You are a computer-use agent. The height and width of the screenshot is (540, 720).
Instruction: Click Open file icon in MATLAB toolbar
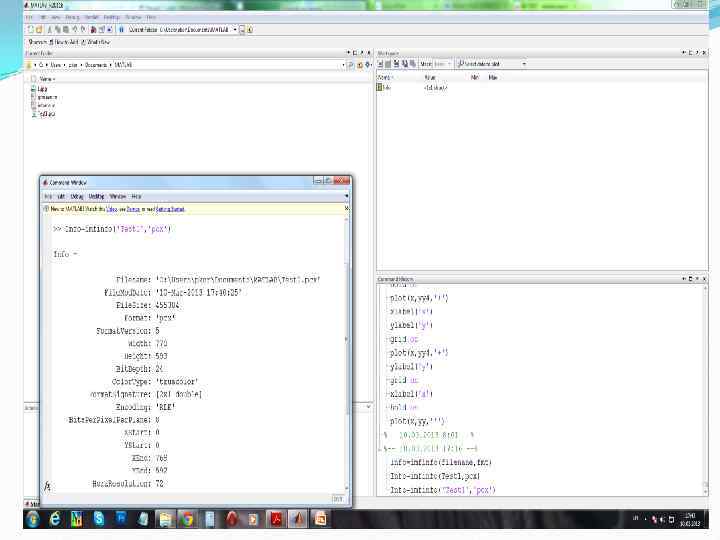[39, 29]
